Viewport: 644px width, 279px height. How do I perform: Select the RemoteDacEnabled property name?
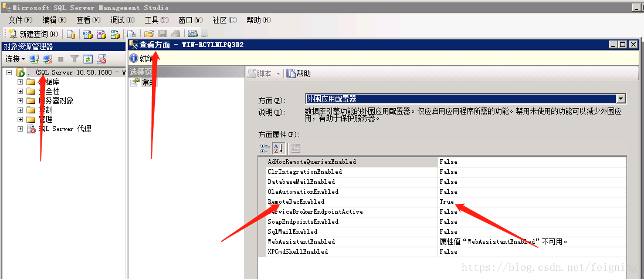click(x=296, y=201)
